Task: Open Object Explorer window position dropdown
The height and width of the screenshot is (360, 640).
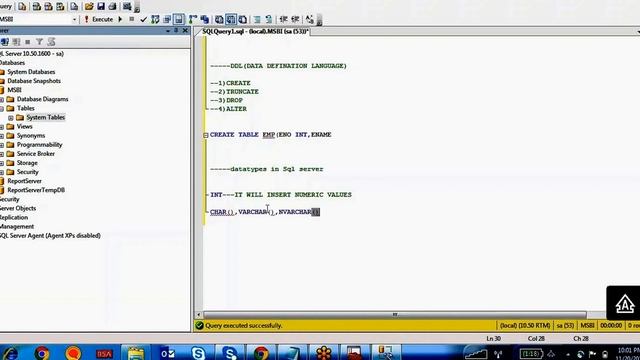Action: point(168,31)
